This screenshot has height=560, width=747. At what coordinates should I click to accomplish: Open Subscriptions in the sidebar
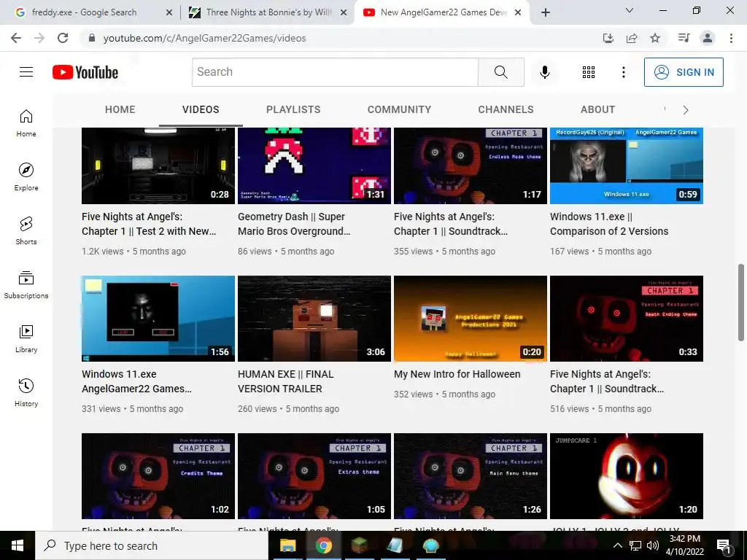point(26,285)
